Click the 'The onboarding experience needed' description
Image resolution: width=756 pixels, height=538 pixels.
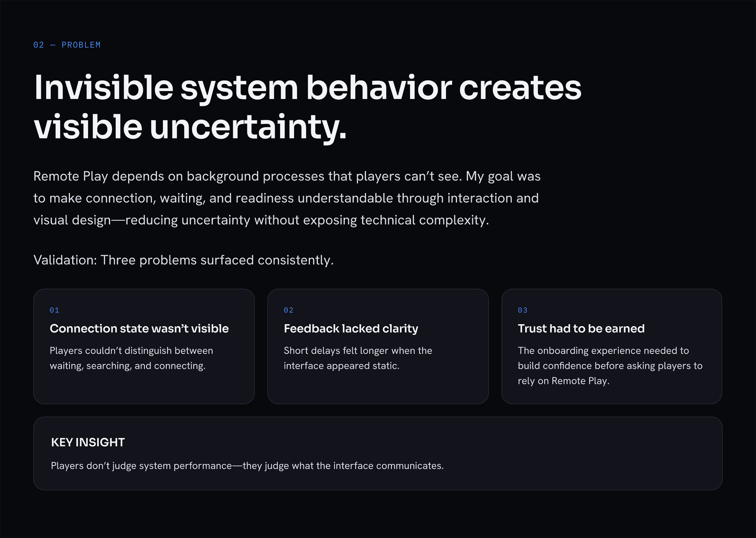point(610,366)
